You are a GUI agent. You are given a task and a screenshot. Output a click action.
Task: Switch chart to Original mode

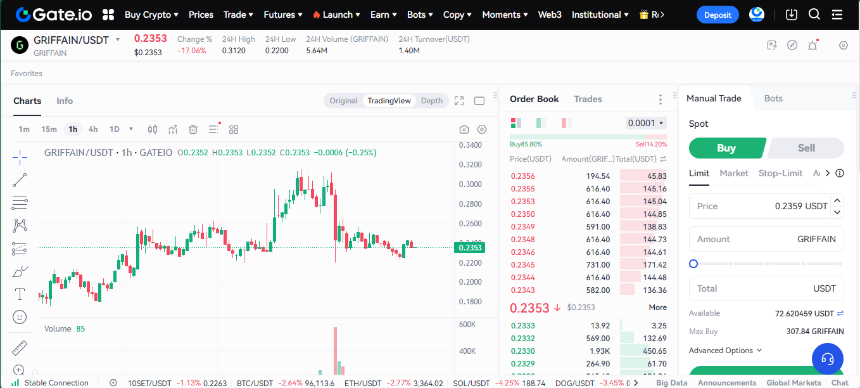(x=343, y=101)
